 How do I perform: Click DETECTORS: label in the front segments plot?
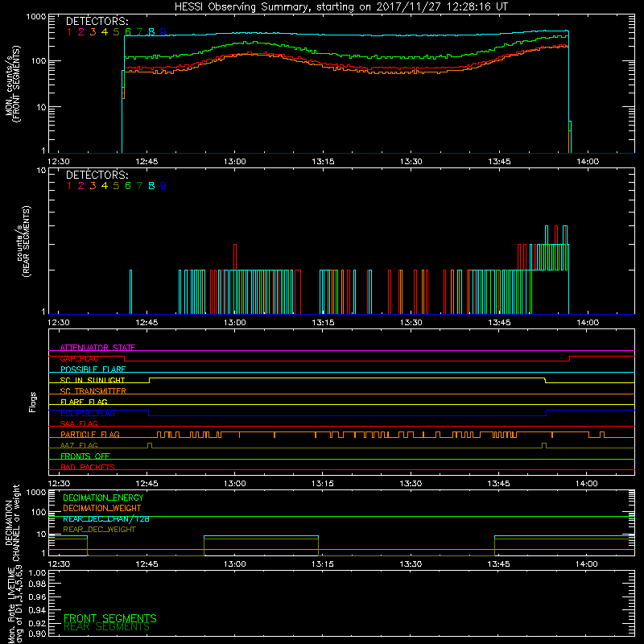click(97, 21)
